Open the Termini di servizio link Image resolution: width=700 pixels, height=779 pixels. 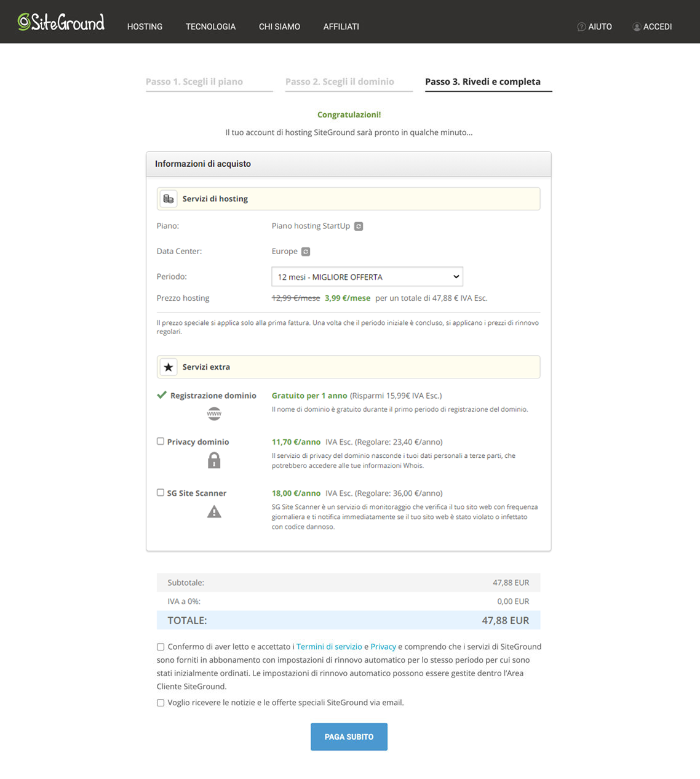[329, 647]
